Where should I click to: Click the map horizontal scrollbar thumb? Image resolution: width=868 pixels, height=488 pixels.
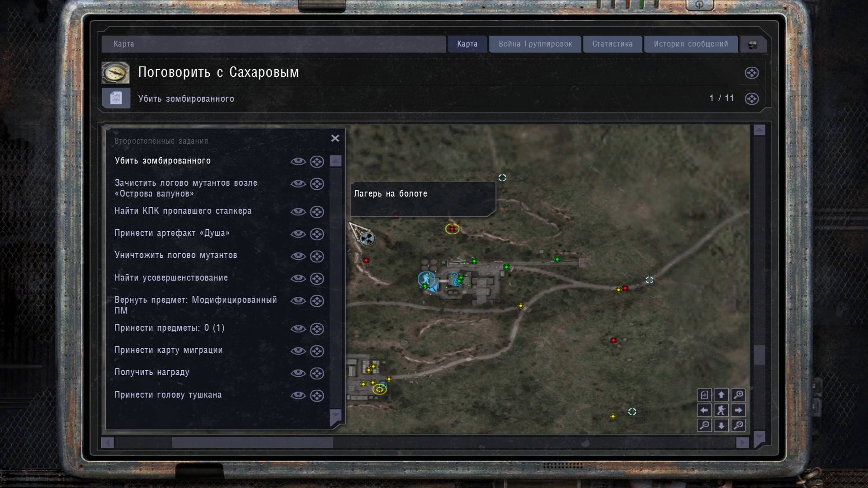click(252, 442)
